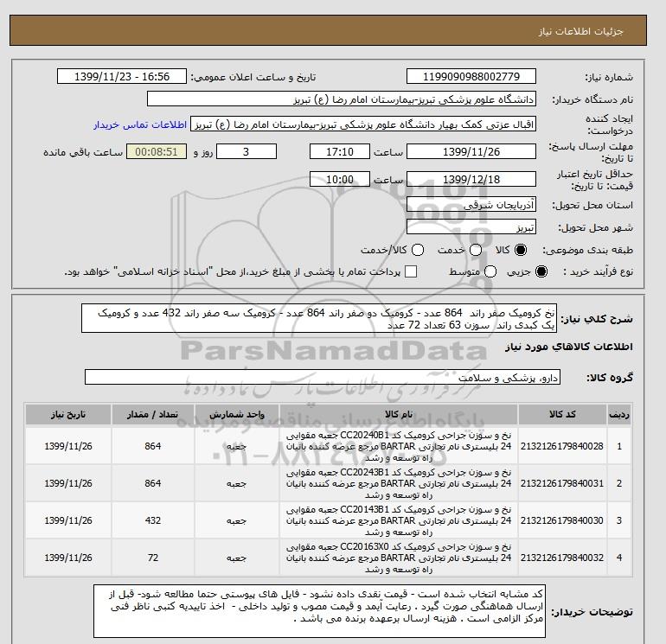The width and height of the screenshot is (666, 644).
Task: Click unit جعبه in row 2
Action: pyautogui.click(x=237, y=483)
